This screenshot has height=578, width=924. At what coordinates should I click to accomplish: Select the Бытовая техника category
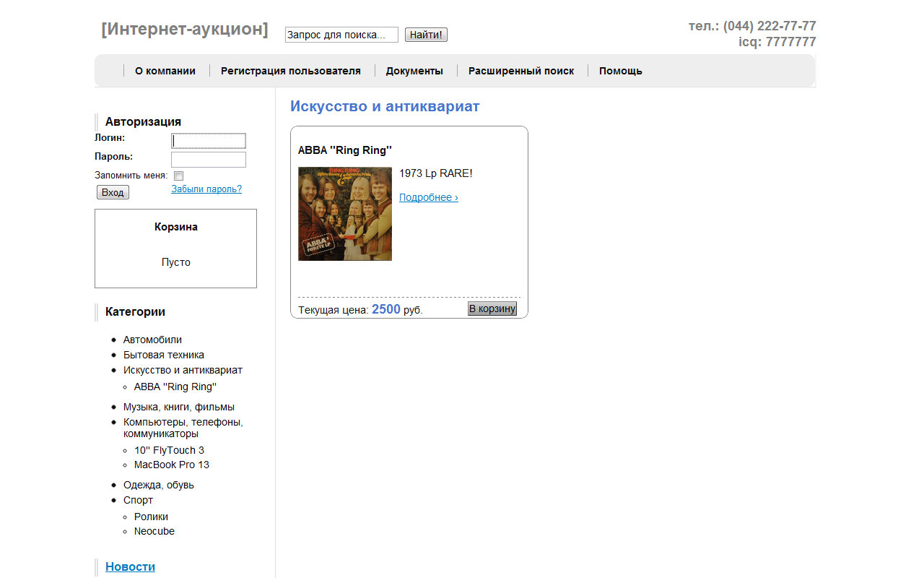click(164, 355)
